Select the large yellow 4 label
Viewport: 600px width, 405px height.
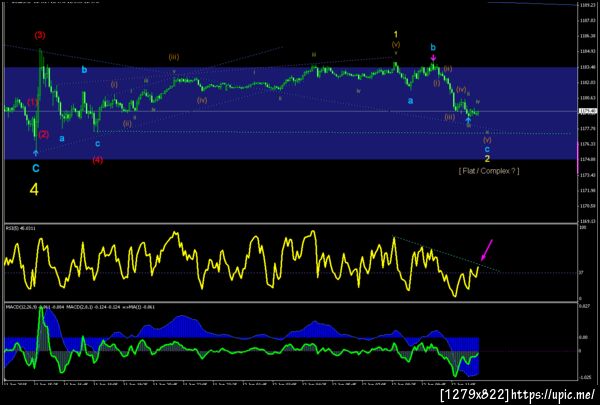(x=34, y=189)
